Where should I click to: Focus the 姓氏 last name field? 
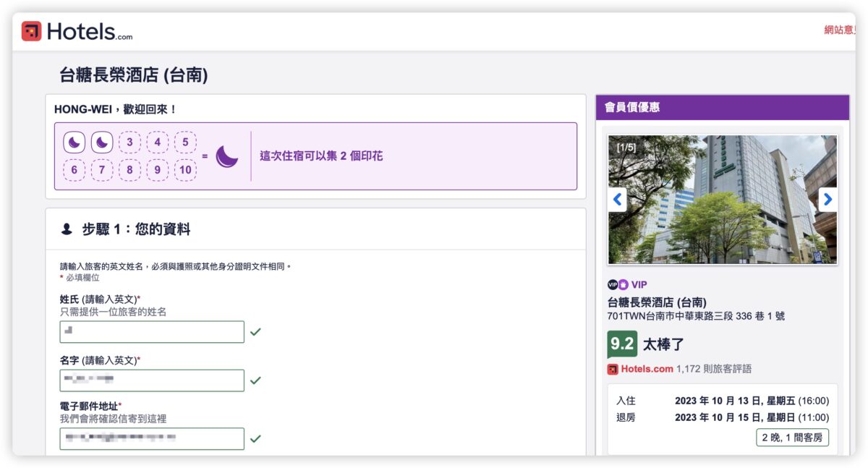pos(152,332)
